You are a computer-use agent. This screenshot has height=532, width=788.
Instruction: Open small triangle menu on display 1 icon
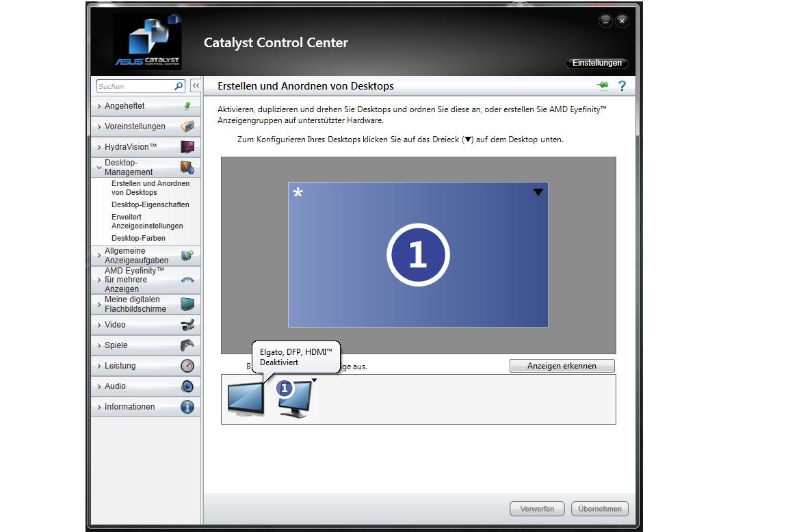(314, 380)
